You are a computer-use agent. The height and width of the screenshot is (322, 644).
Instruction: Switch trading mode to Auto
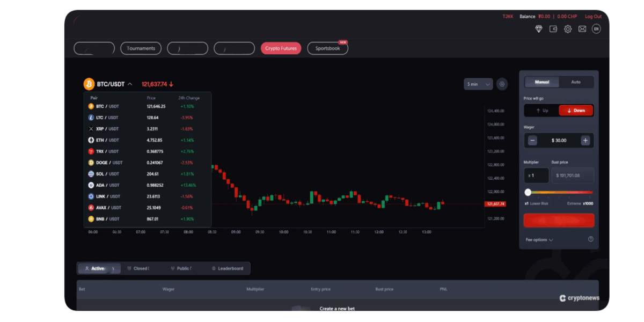click(576, 82)
